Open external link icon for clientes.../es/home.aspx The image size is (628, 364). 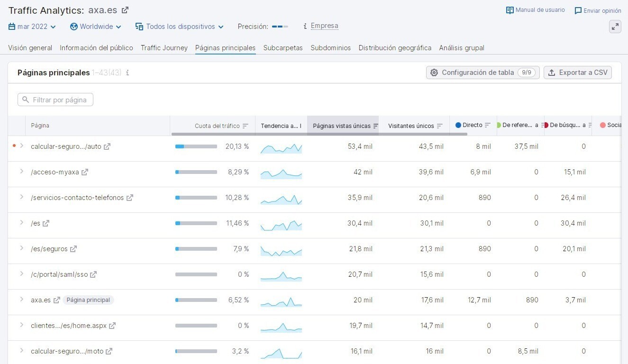112,326
